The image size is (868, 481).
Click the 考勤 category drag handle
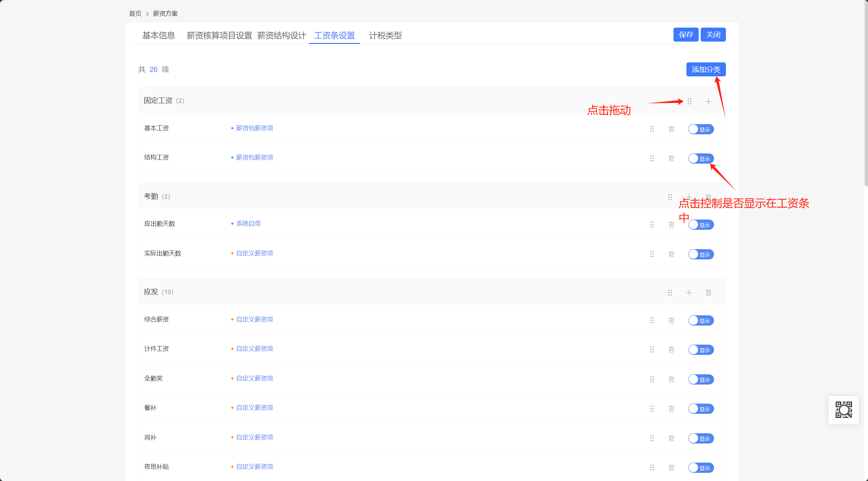670,197
